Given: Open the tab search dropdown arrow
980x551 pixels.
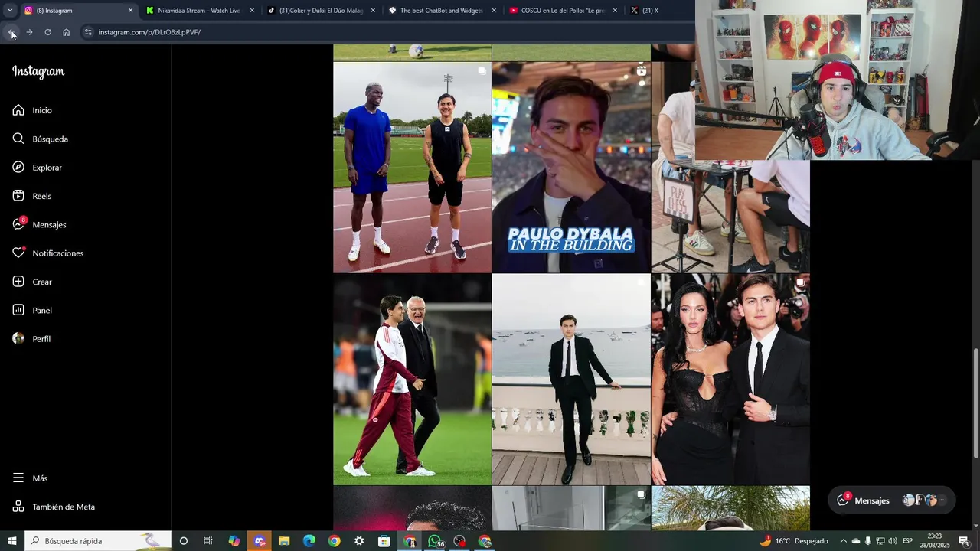Looking at the screenshot, I should (9, 11).
